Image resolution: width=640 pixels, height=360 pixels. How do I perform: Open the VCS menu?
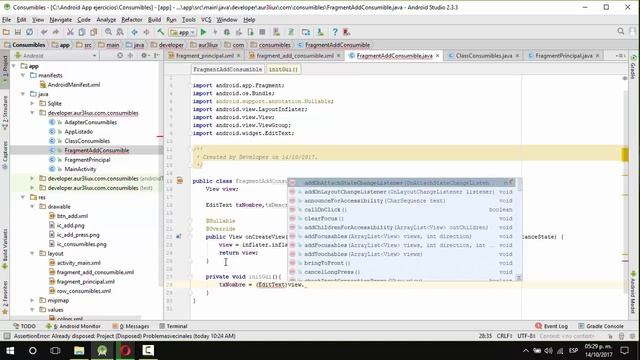pos(206,20)
